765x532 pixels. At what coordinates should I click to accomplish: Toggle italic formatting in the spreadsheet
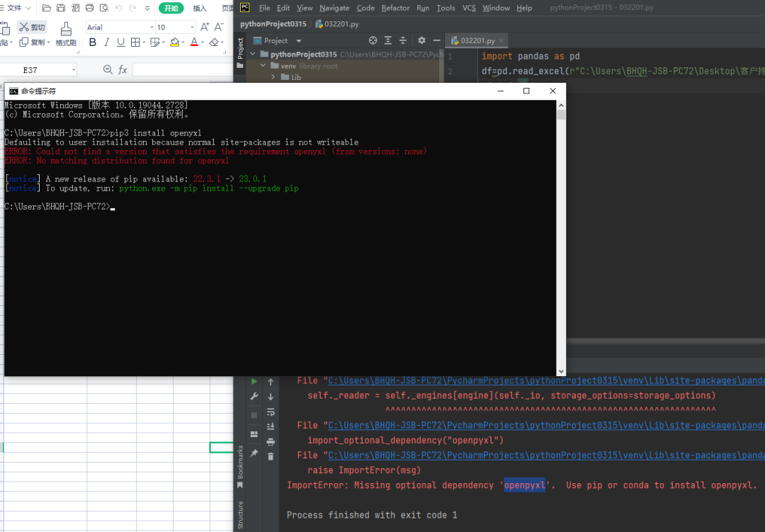pyautogui.click(x=107, y=43)
